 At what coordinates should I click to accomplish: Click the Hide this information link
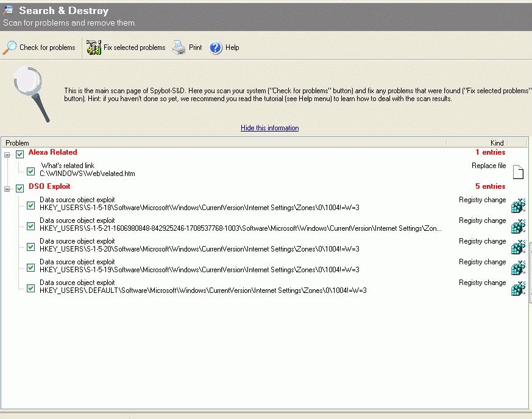pos(270,128)
